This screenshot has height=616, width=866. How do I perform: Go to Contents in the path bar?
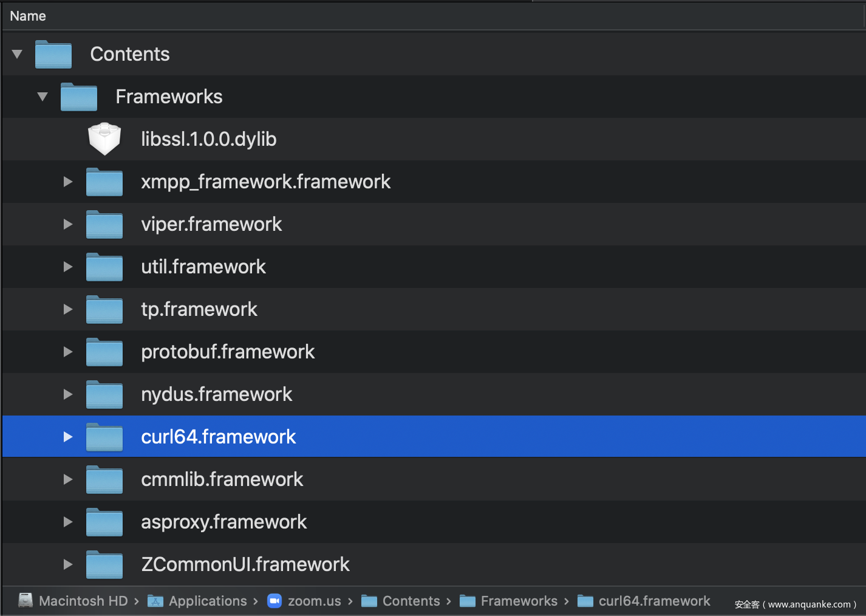(x=411, y=601)
